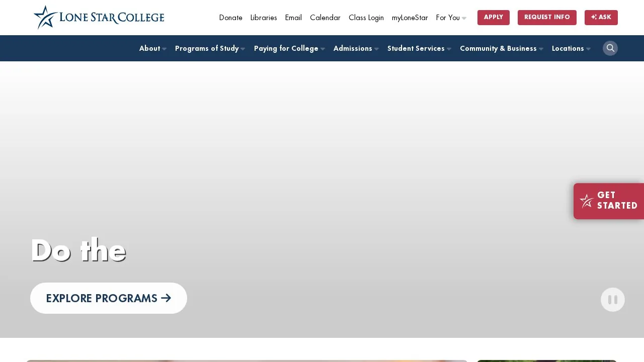Viewport: 644px width, 362px height.
Task: Click the Request Info button
Action: [547, 18]
